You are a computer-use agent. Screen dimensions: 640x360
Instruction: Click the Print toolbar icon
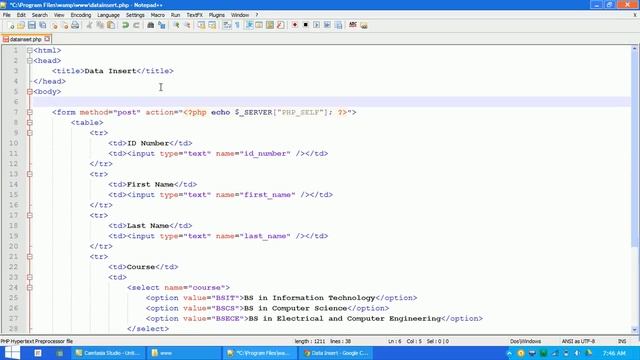(x=75, y=25)
